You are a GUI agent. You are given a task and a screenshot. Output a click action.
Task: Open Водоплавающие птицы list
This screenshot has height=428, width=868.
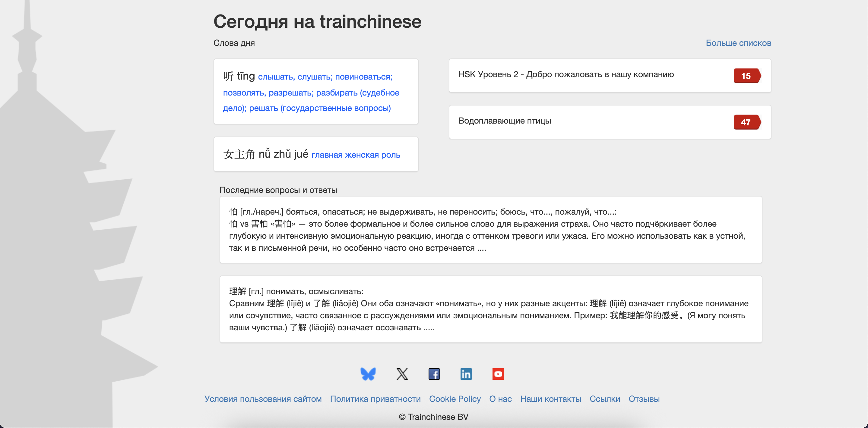(x=610, y=122)
